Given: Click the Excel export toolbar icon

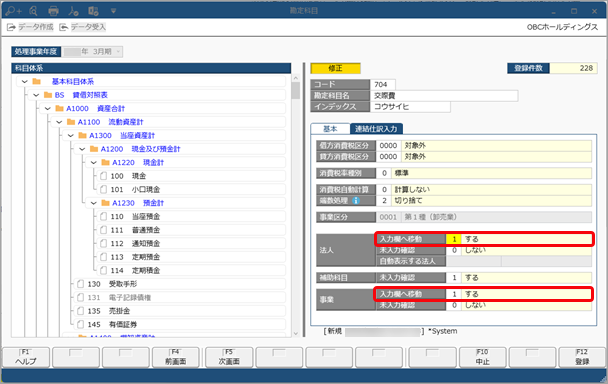Looking at the screenshot, I should (x=93, y=11).
